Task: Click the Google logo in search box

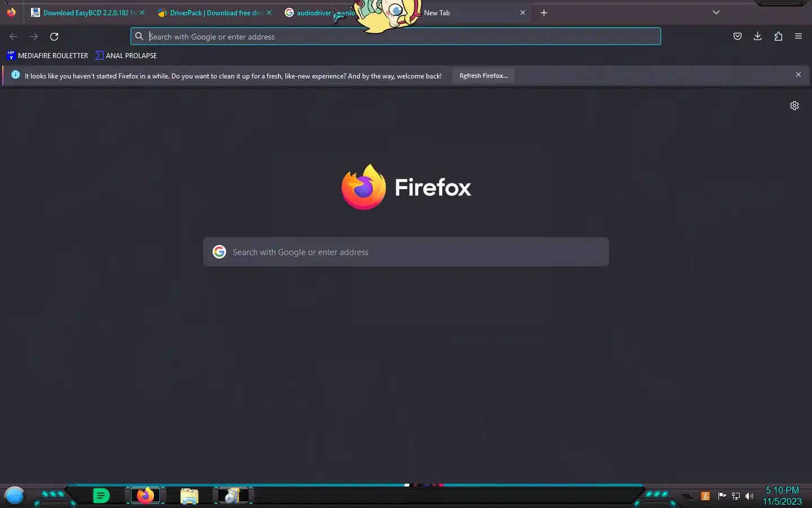Action: click(x=219, y=252)
